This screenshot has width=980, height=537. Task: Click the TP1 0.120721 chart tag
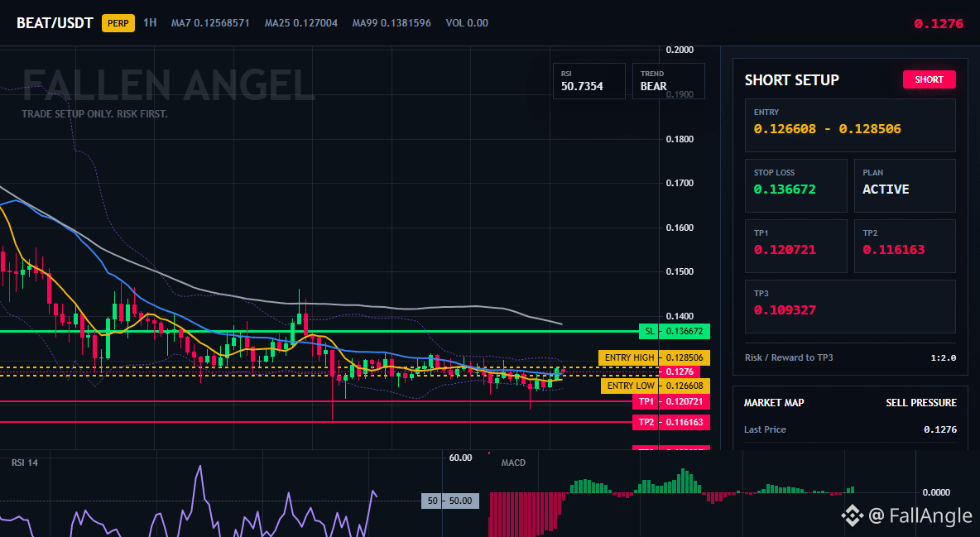[x=670, y=401]
